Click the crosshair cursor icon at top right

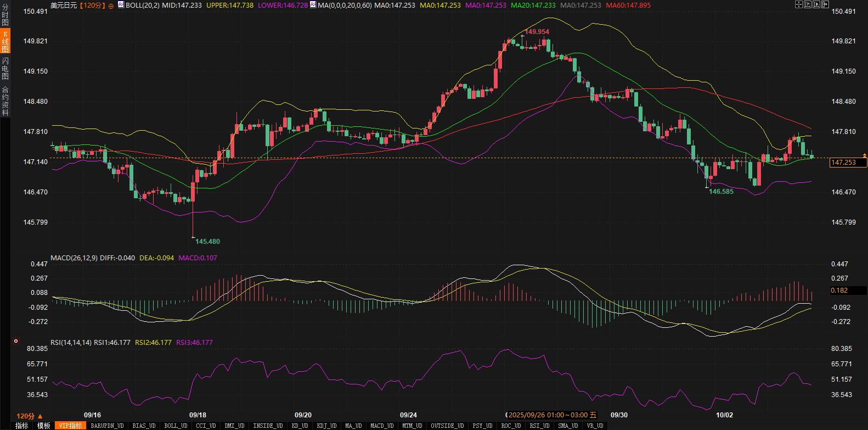(799, 4)
